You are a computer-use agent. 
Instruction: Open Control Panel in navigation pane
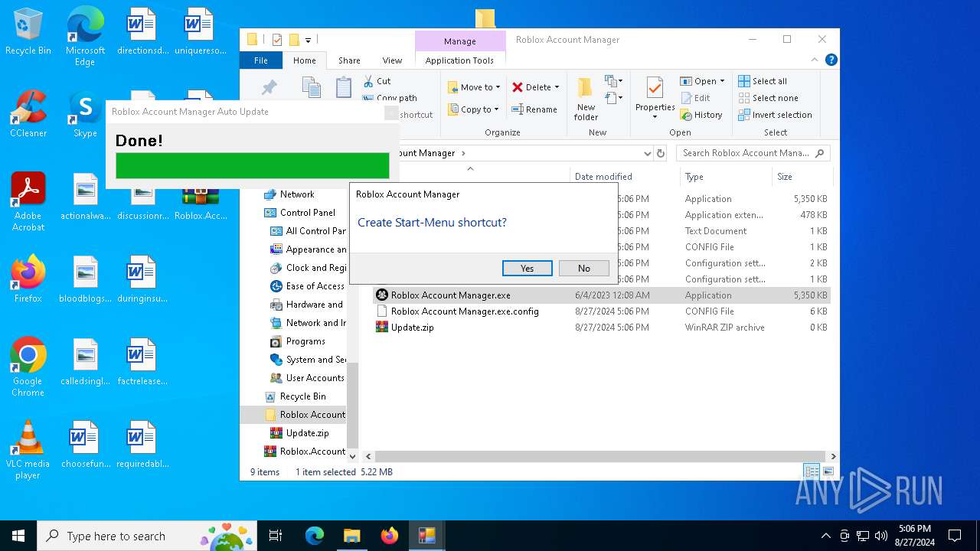(x=307, y=213)
